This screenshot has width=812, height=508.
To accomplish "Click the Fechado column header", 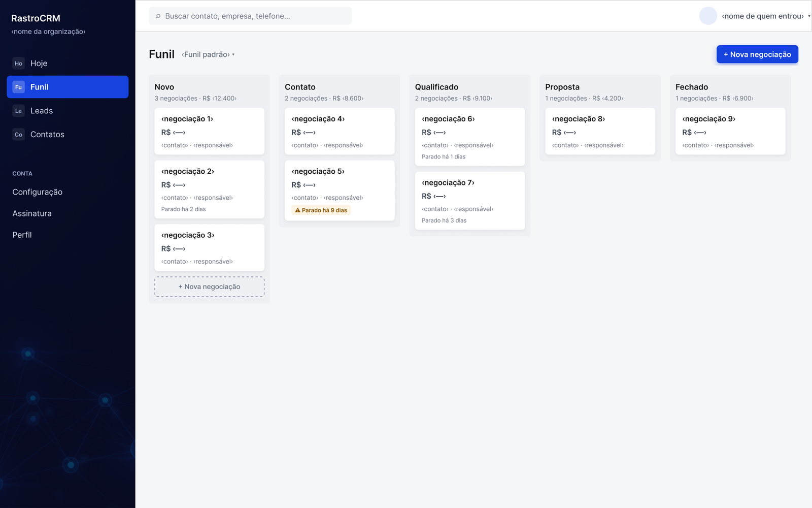I will coord(692,87).
